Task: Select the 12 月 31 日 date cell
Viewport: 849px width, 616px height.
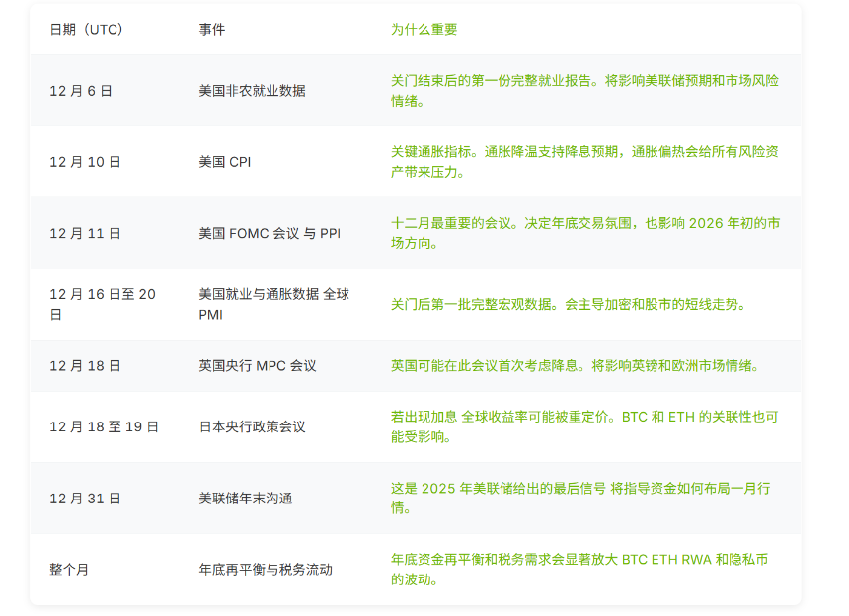Action: [85, 499]
